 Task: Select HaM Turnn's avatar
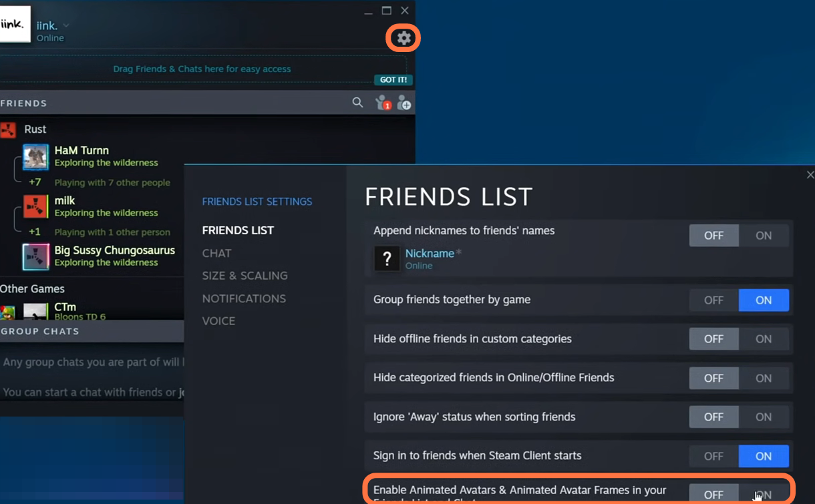pyautogui.click(x=35, y=157)
